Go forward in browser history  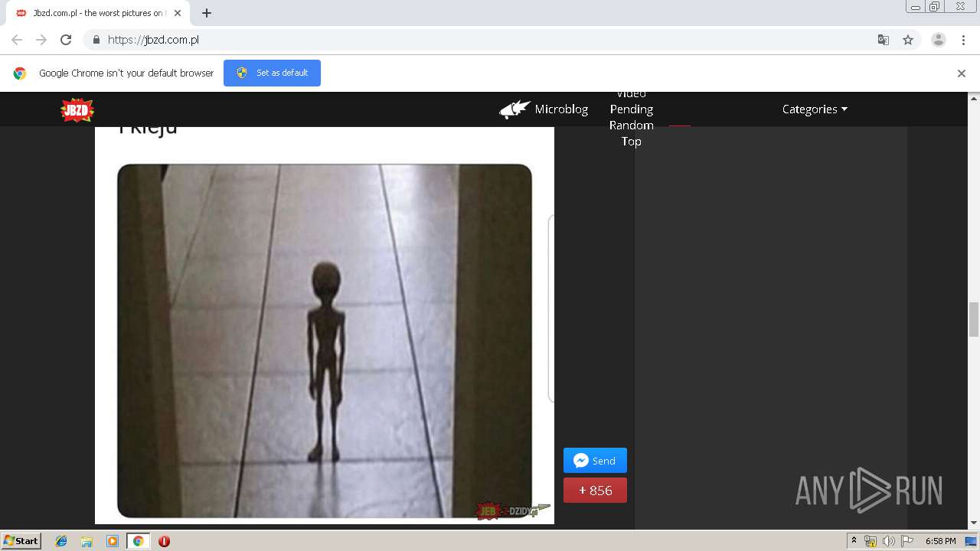point(41,40)
